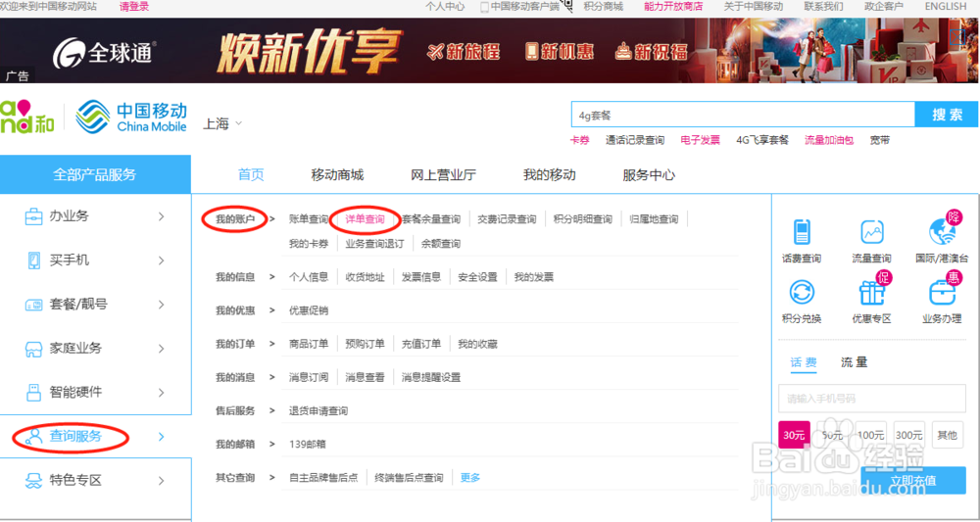Open the 个人信息 link
Image resolution: width=980 pixels, height=522 pixels.
click(309, 277)
